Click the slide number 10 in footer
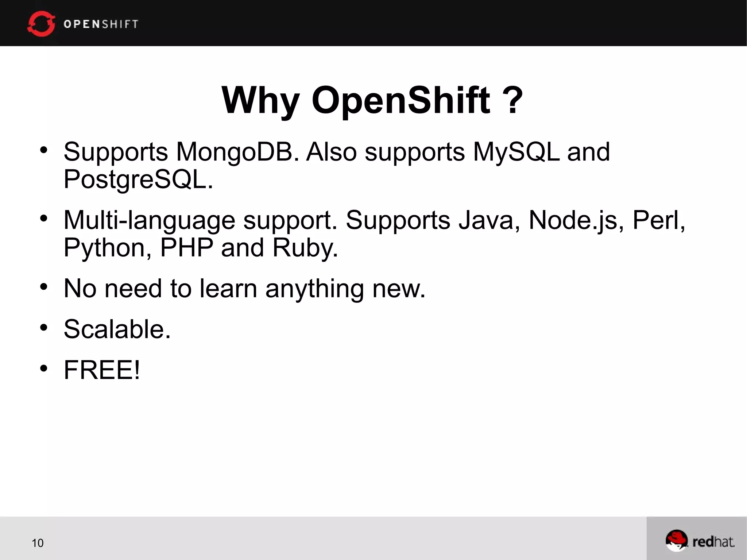The width and height of the screenshot is (747, 560). click(x=38, y=543)
